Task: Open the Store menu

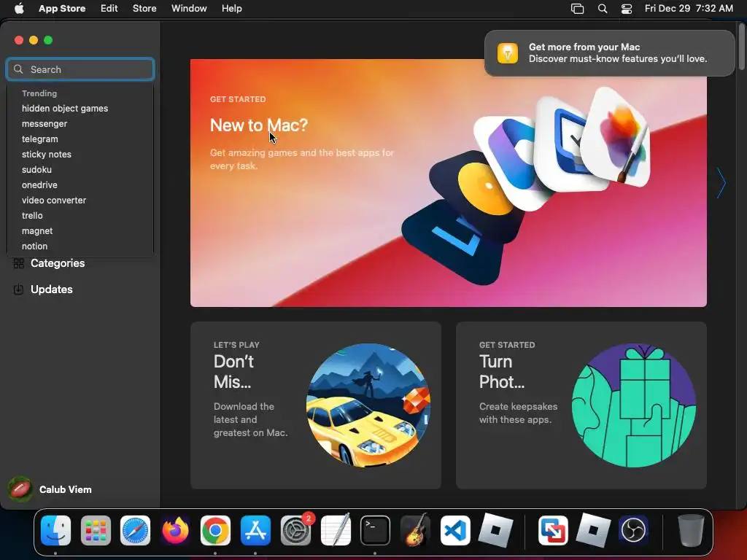Action: [x=144, y=9]
